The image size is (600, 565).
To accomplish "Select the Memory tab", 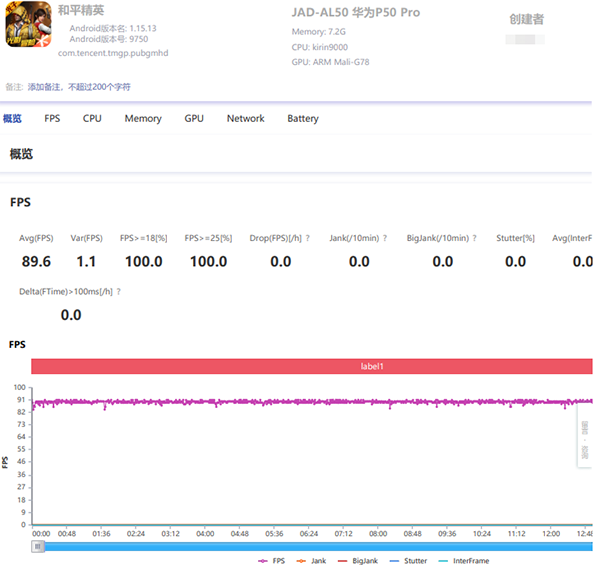I will click(x=143, y=118).
